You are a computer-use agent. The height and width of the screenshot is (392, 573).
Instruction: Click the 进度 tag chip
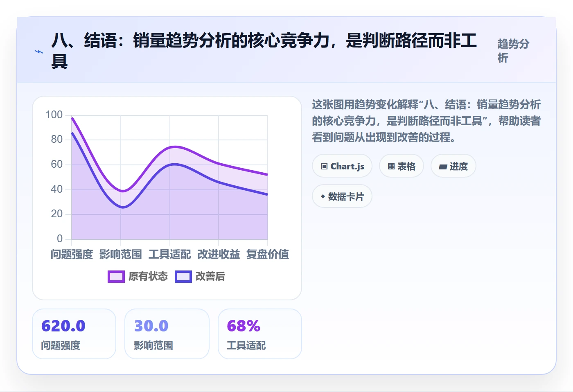coord(453,166)
